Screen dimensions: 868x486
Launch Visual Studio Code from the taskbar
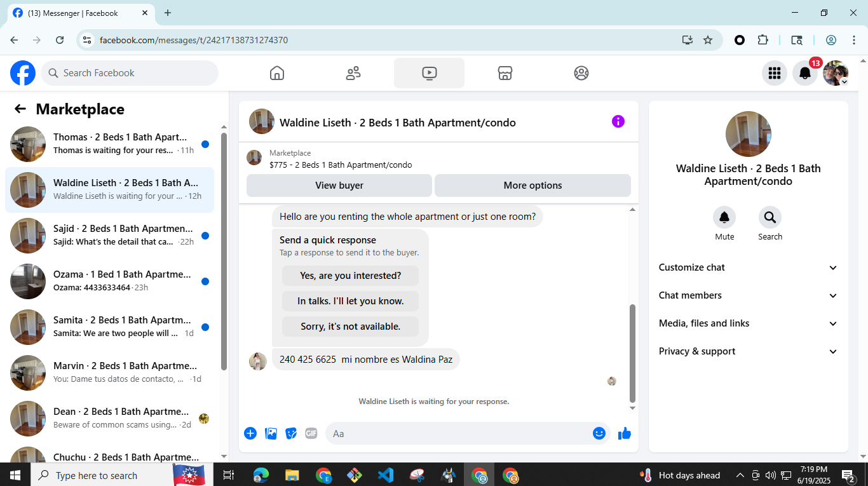coord(386,475)
